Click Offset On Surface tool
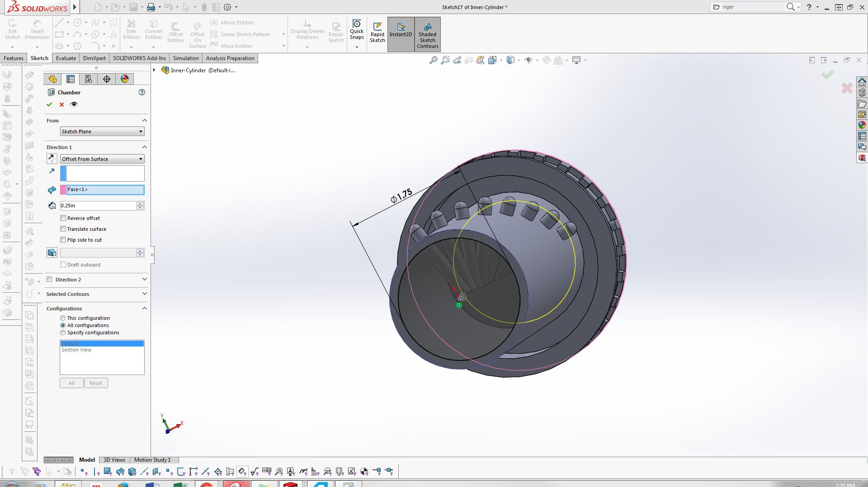Viewport: 868px width, 487px height. (198, 35)
